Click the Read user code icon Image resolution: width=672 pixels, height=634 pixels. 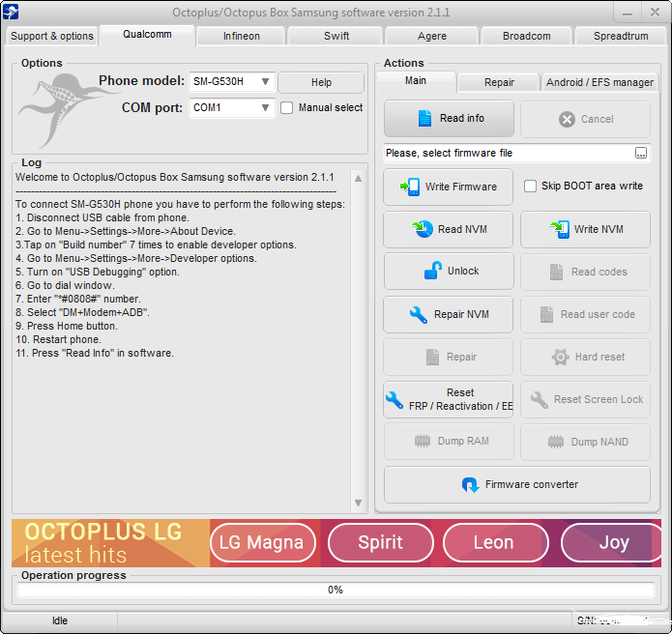546,314
